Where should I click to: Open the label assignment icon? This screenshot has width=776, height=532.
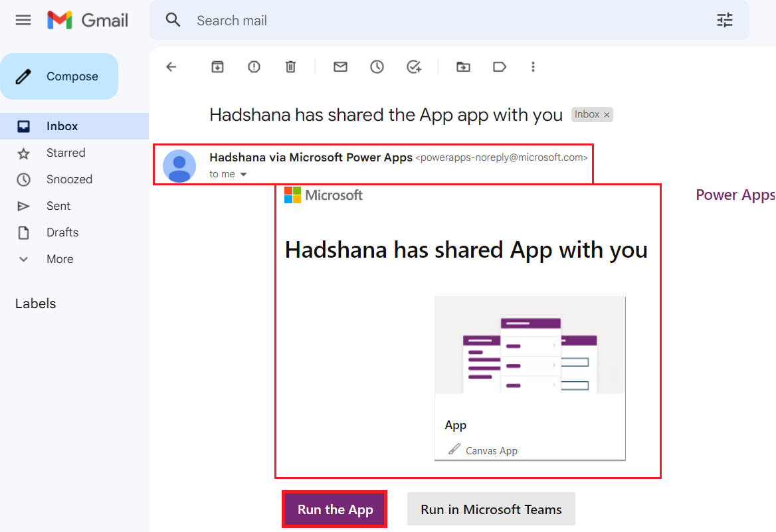click(x=500, y=66)
